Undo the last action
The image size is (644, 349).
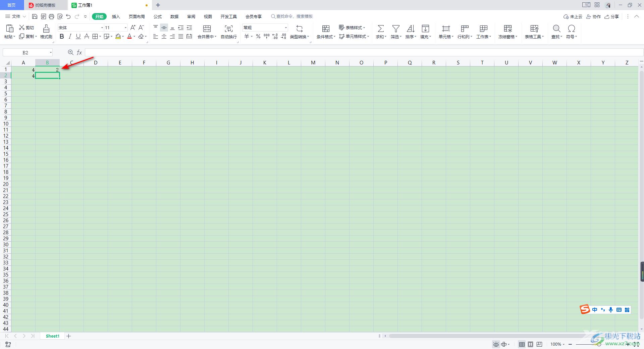pyautogui.click(x=68, y=16)
